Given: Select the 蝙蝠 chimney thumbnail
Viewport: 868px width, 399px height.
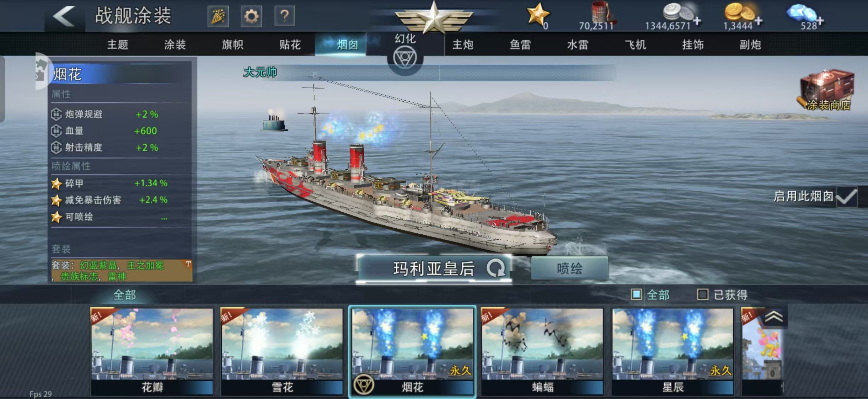Looking at the screenshot, I should coord(542,352).
